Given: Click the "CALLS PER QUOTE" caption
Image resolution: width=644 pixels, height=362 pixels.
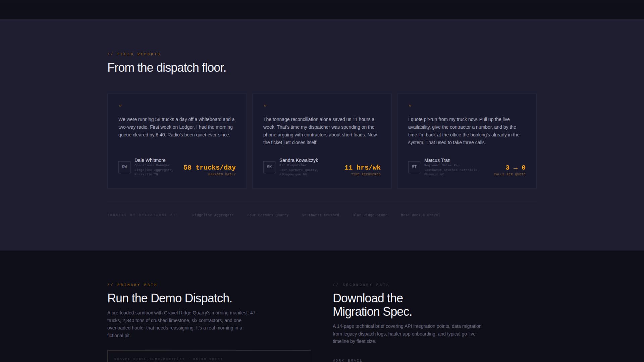Looking at the screenshot, I should pos(510,174).
